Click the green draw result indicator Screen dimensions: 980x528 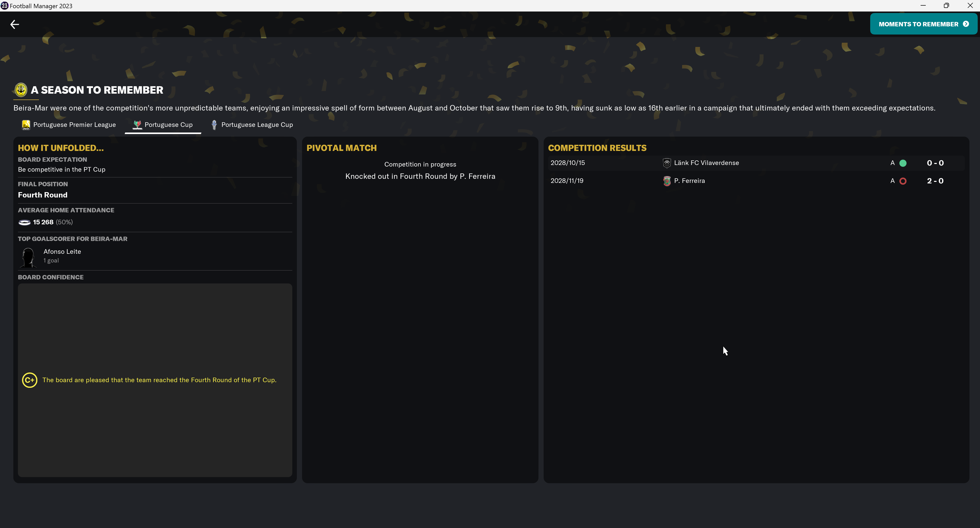coord(903,163)
